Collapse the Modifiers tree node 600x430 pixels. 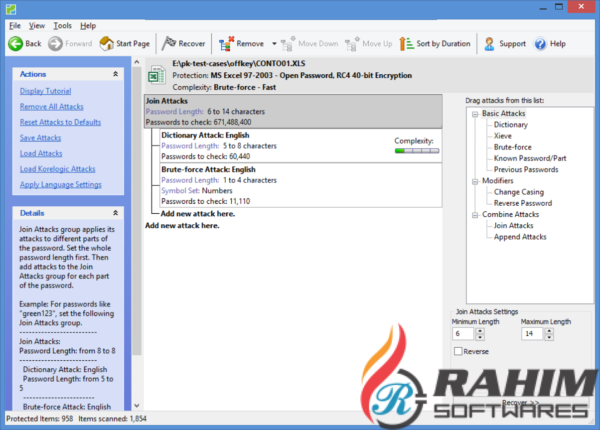475,181
